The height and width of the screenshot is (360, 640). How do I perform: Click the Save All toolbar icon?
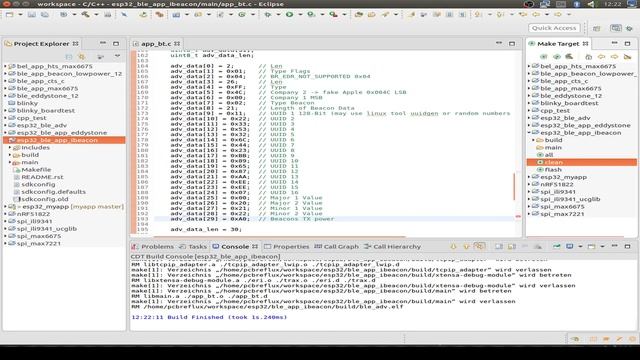pyautogui.click(x=44, y=15)
